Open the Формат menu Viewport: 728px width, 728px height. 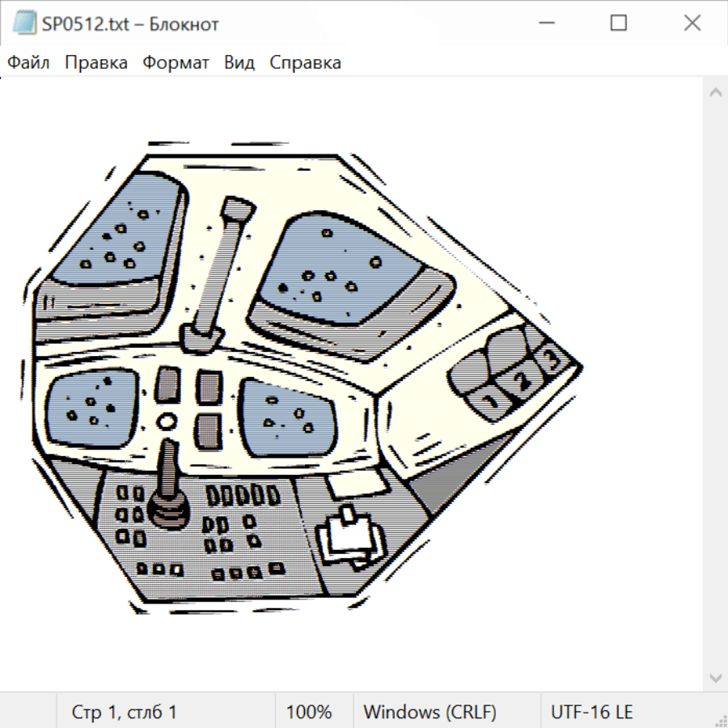click(x=176, y=63)
